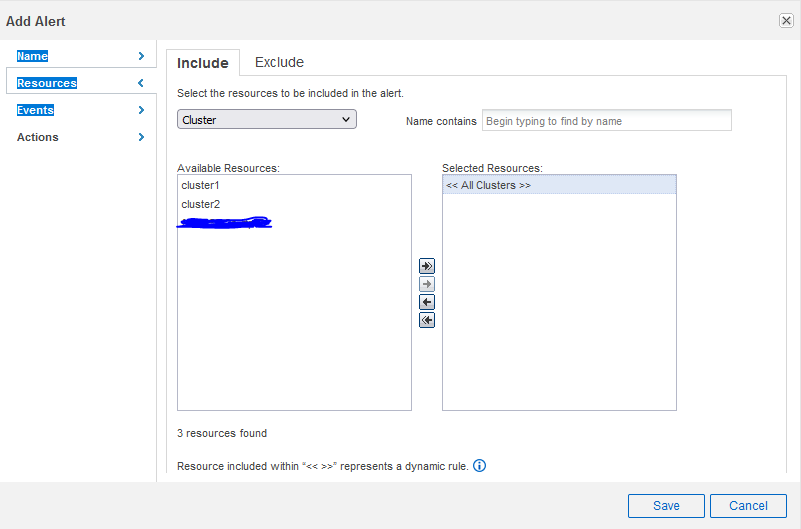Open the Cluster resource type dropdown
The width and height of the screenshot is (801, 529).
267,120
